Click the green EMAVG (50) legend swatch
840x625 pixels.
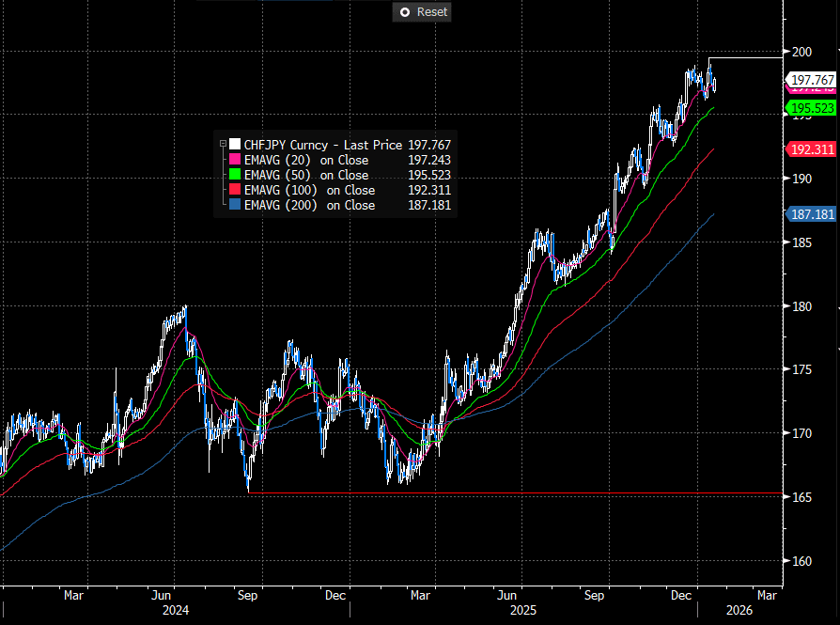(x=235, y=175)
